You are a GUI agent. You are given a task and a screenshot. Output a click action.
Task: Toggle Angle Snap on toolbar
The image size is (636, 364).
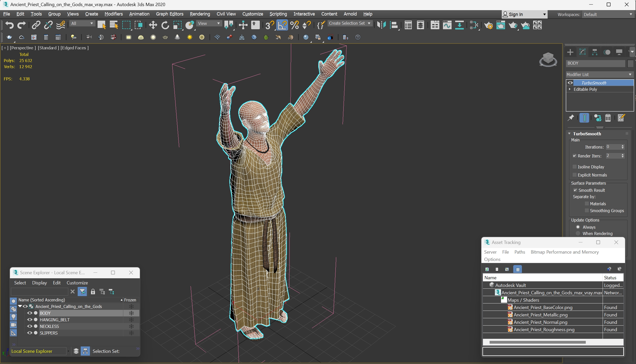(282, 25)
